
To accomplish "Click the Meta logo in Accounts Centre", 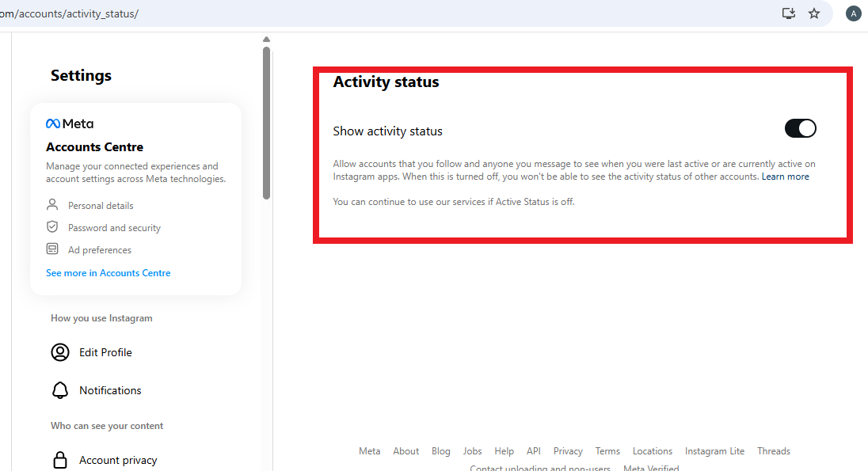I will (x=70, y=123).
